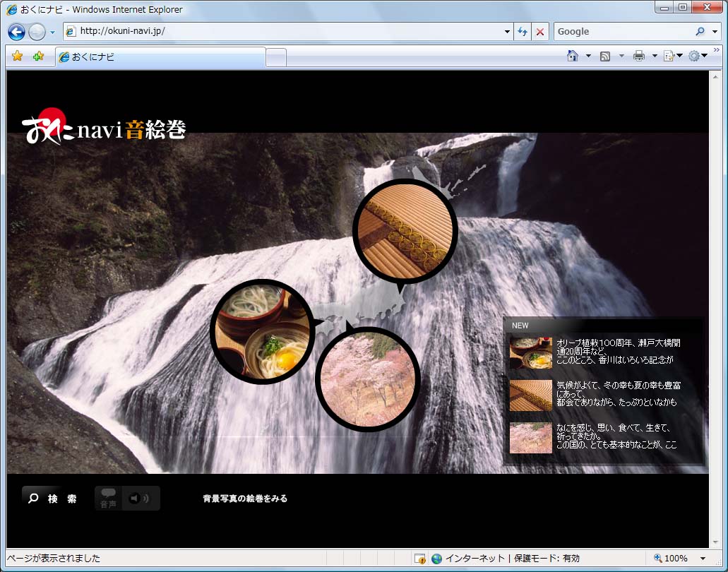Open the tatami mat circular photo bubble

point(405,231)
